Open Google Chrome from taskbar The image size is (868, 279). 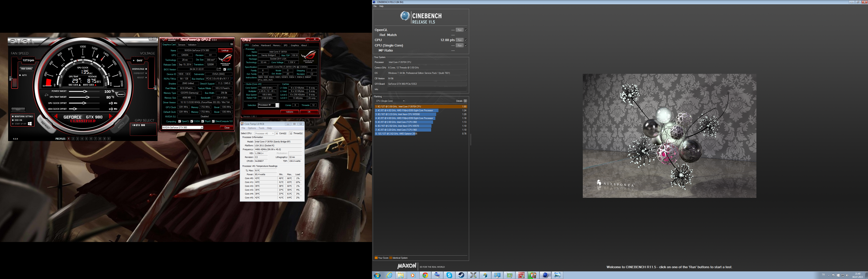[x=425, y=275]
